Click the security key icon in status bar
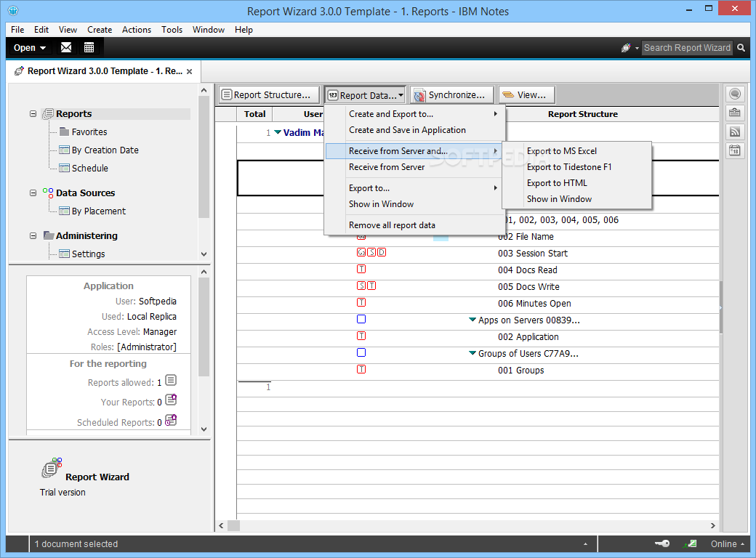The width and height of the screenshot is (756, 558). click(x=662, y=543)
